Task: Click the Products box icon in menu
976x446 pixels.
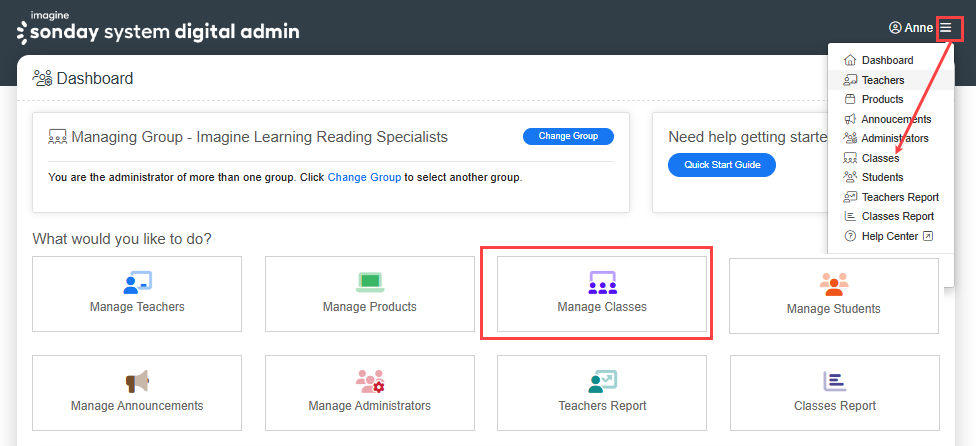Action: [850, 99]
